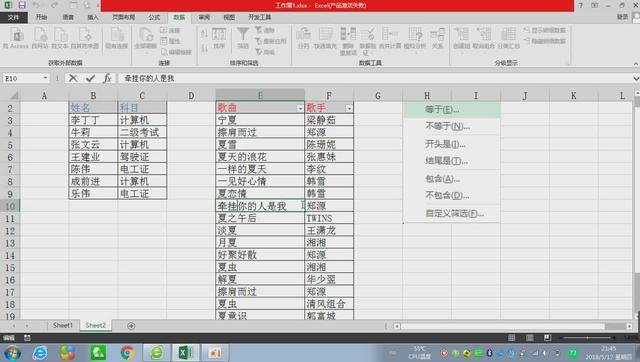640x362 pixels.
Task: Click the Edit Links (编辑链接) ribbon button
Action: (176, 52)
